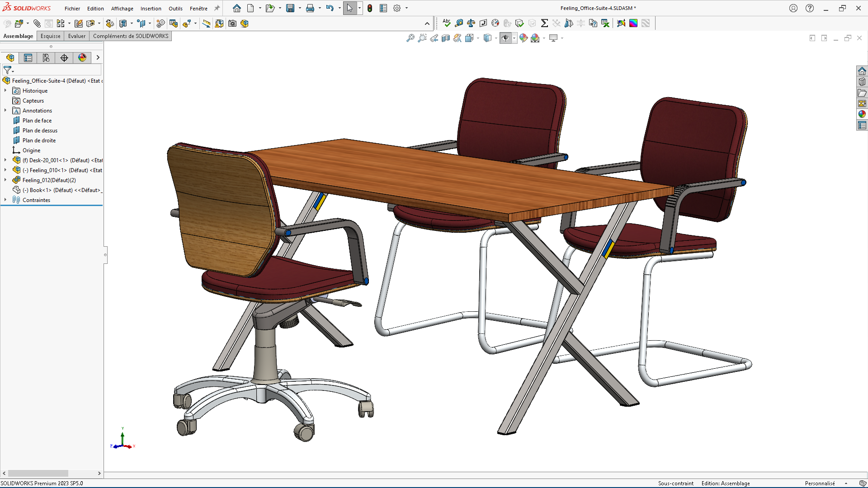Click the spell check Abc icon

[447, 23]
